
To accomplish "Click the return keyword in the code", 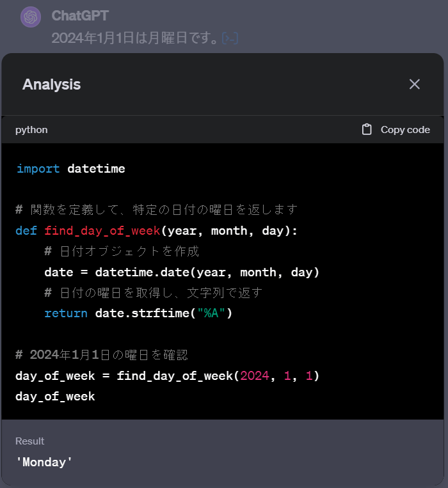I will (x=66, y=313).
